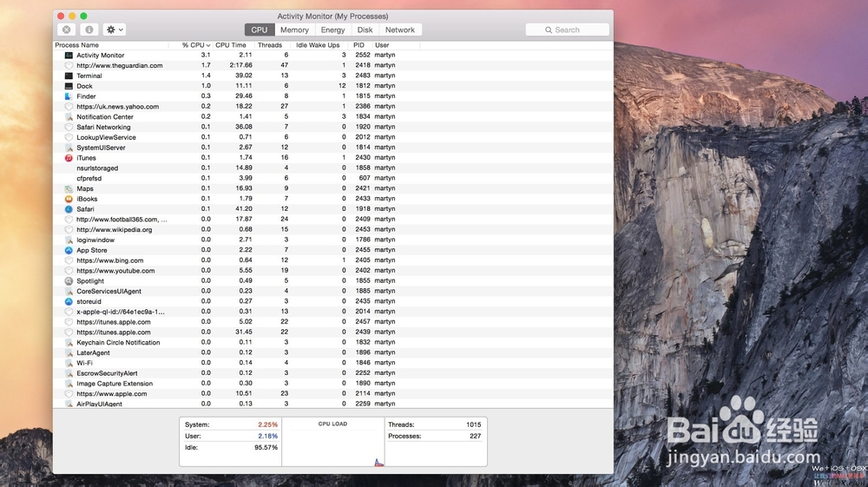Select the Spotlight process icon
Viewport: 868px width, 487px height.
[69, 281]
